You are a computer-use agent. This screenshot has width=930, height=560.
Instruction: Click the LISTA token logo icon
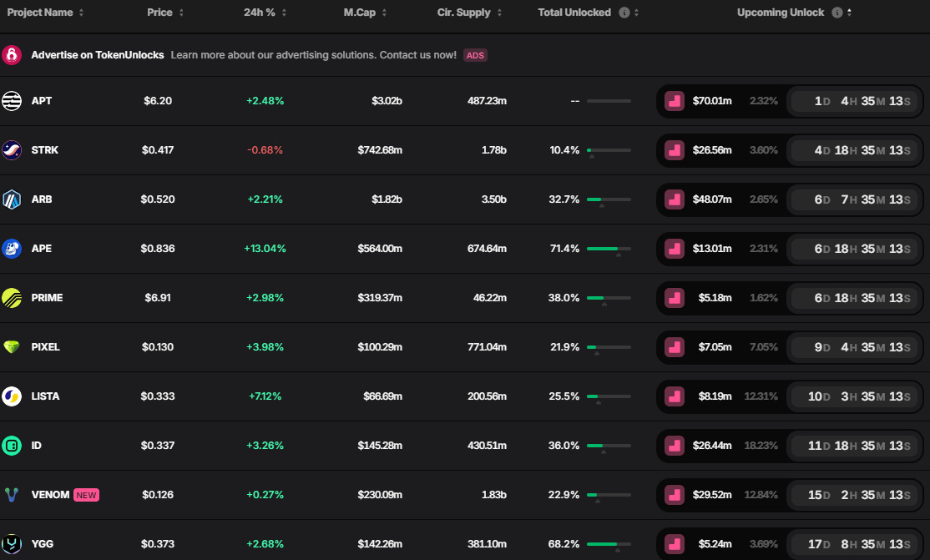(x=11, y=396)
